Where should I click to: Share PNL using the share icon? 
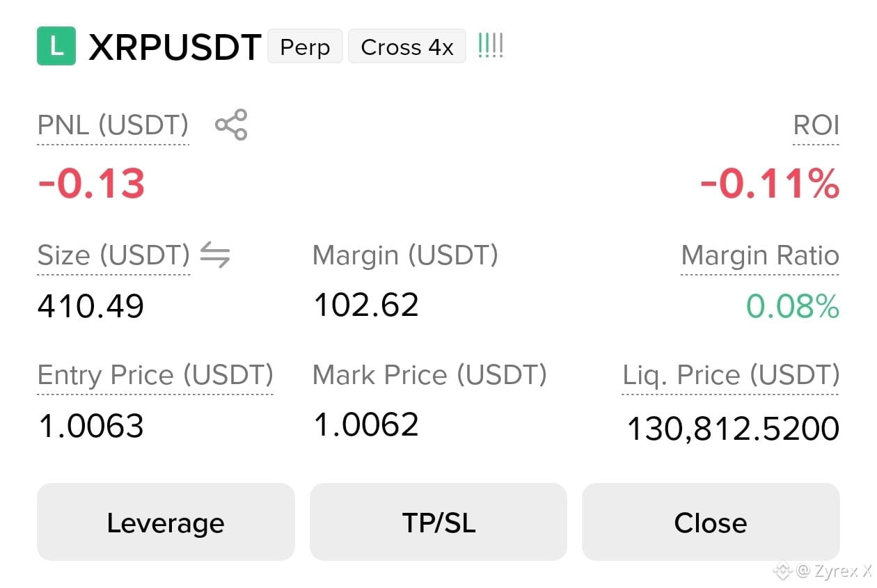231,125
